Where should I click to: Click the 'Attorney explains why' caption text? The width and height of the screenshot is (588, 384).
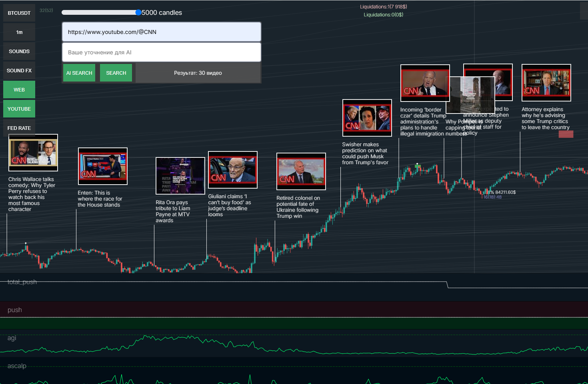tap(545, 118)
